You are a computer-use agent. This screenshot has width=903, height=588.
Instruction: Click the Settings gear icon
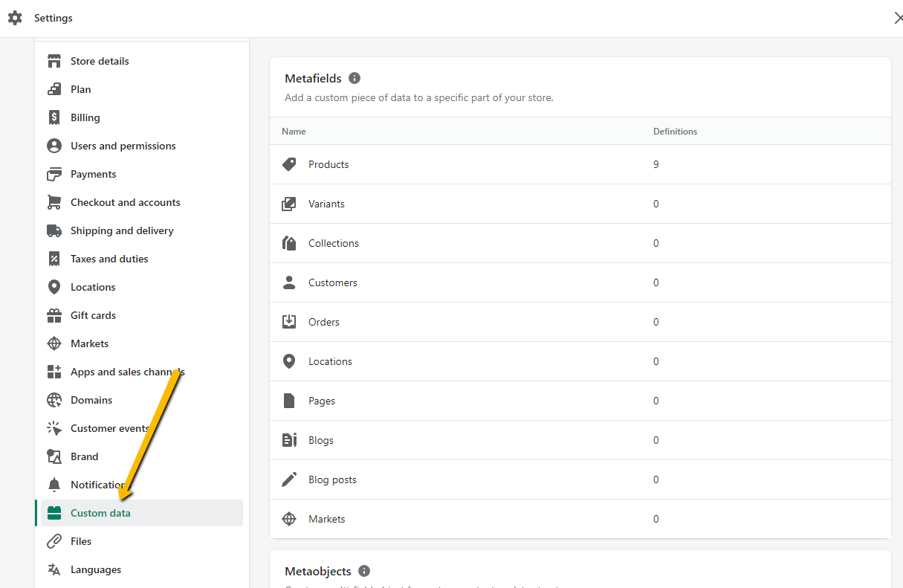(x=15, y=18)
